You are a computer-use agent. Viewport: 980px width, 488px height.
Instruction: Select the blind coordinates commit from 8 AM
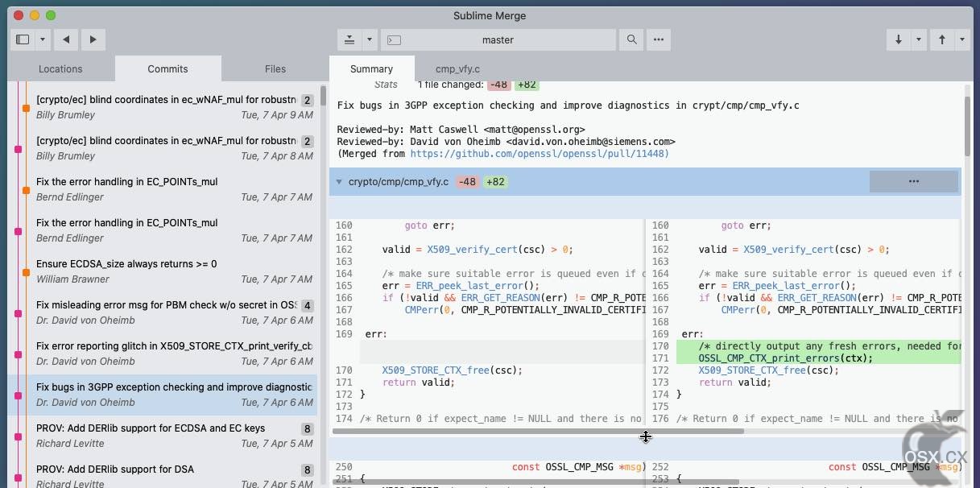click(x=163, y=148)
